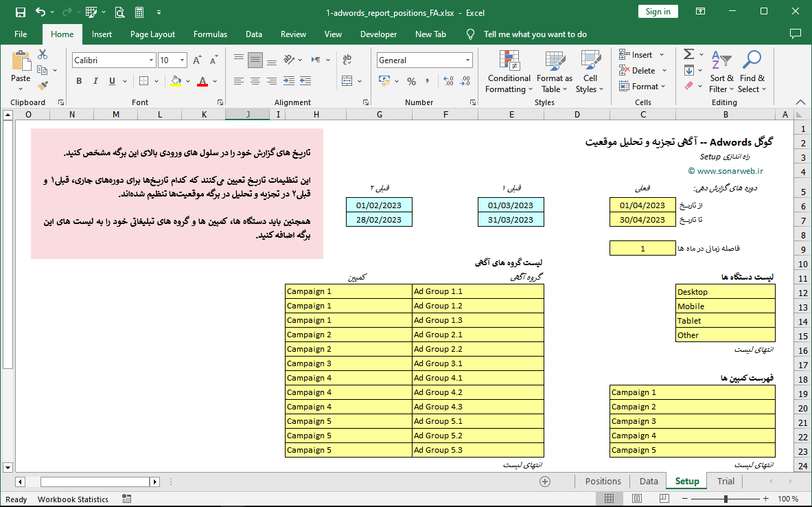Viewport: 812px width, 507px height.
Task: Click the AutoSum sigma icon
Action: (x=688, y=54)
